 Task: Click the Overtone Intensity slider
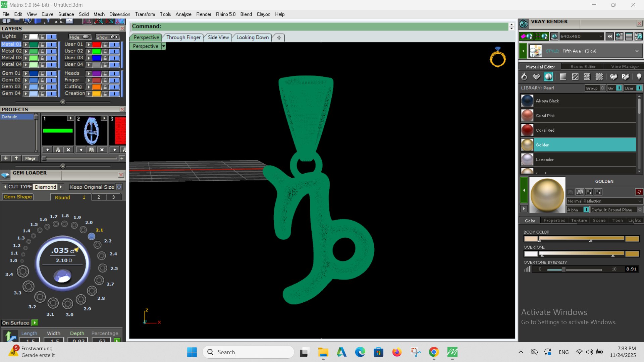574,269
